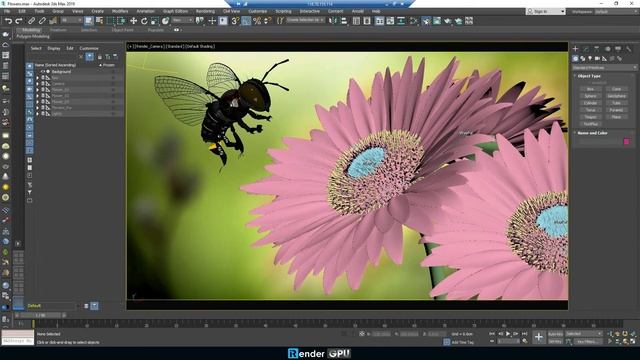
Task: Switch to the Freeform ribbon tab
Action: (58, 30)
